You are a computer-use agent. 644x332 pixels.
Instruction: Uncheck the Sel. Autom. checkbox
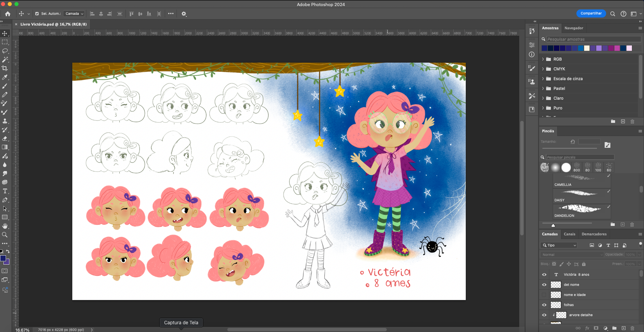tap(37, 14)
